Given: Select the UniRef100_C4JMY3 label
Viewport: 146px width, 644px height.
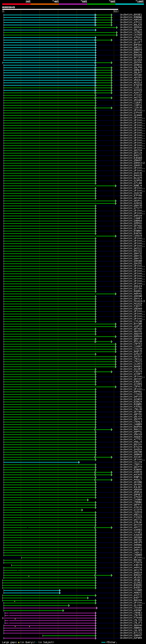Looking at the screenshot, I should (x=131, y=364).
